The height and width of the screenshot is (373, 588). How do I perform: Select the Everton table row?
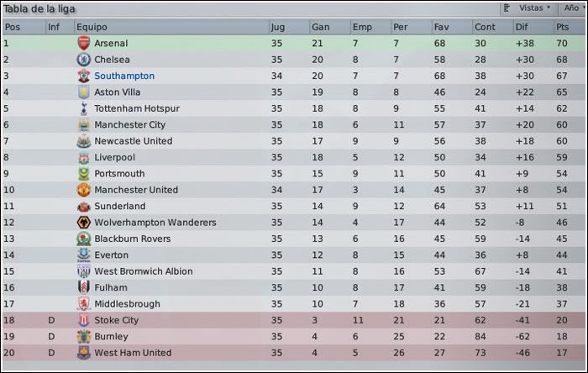294,255
